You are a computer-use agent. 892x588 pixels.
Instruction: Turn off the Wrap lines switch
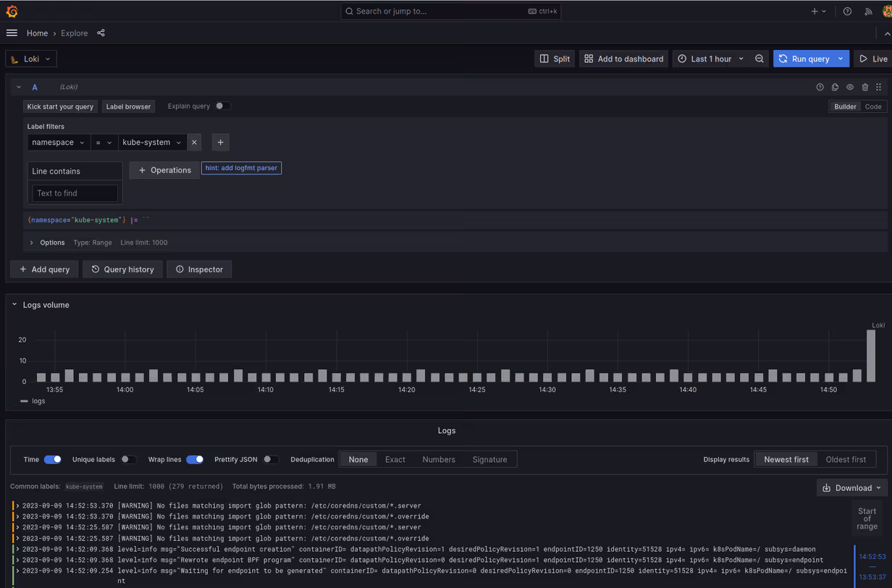194,460
